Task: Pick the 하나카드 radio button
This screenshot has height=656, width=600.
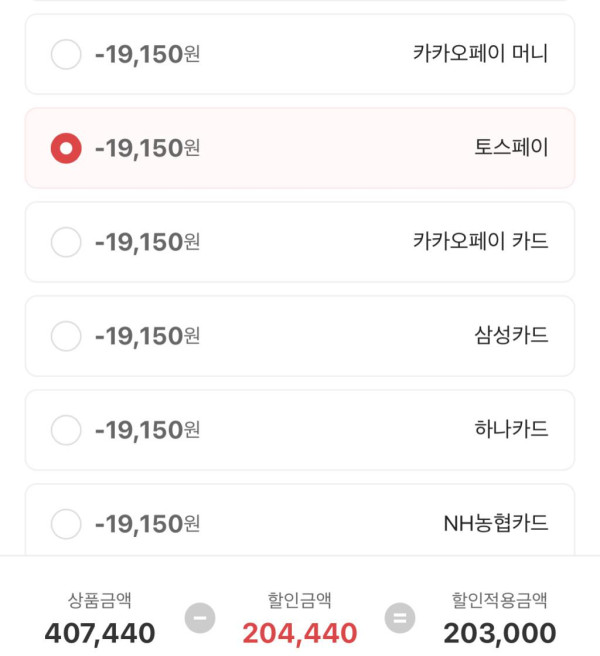Action: tap(66, 430)
